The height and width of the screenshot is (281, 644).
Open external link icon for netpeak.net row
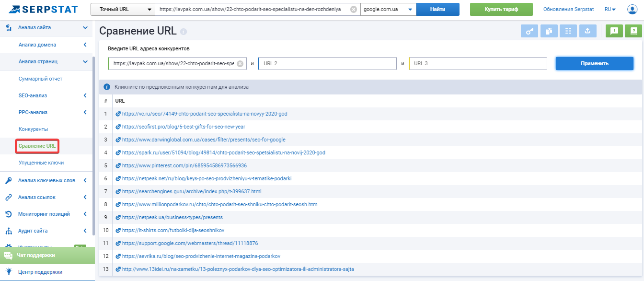pos(118,178)
